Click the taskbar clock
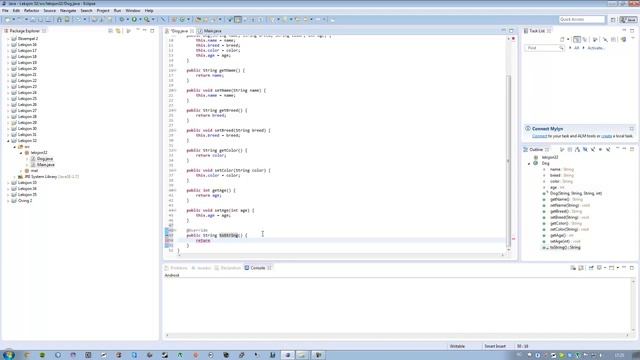This screenshot has width=640, height=360. pyautogui.click(x=619, y=356)
